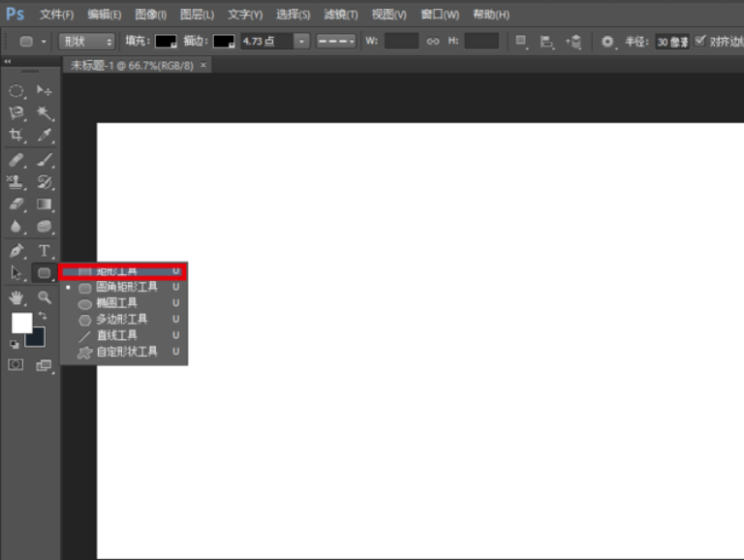The height and width of the screenshot is (560, 744).
Task: Select the Path Selection arrow tool
Action: click(x=15, y=273)
